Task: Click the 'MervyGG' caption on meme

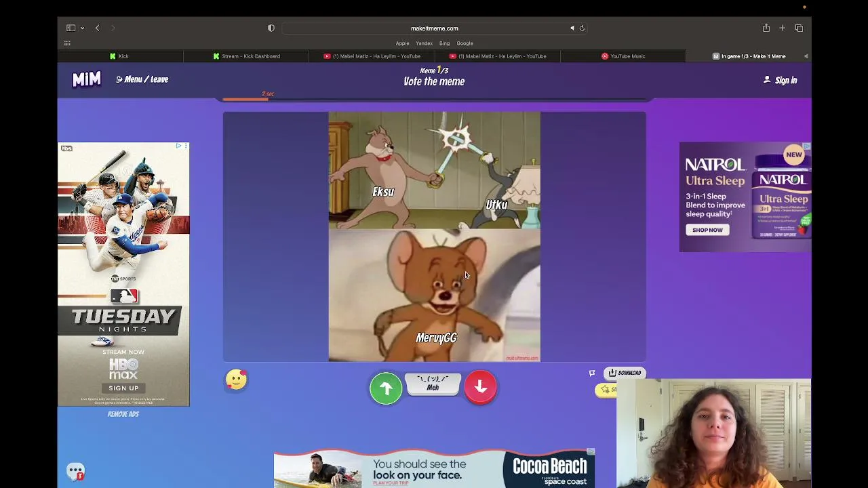Action: 436,338
